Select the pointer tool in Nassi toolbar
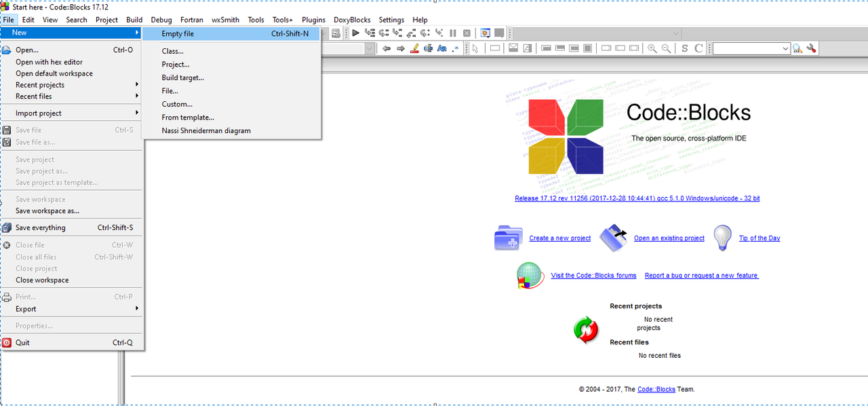The height and width of the screenshot is (406, 868). pos(475,48)
